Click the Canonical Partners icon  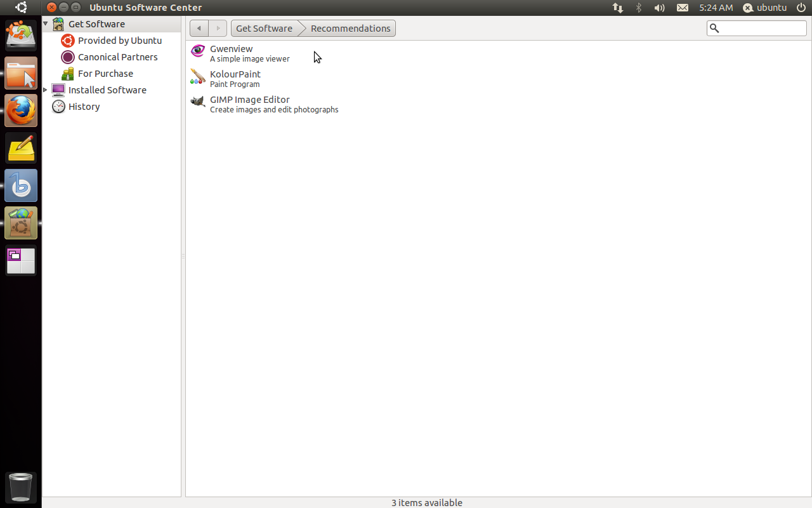click(x=68, y=57)
